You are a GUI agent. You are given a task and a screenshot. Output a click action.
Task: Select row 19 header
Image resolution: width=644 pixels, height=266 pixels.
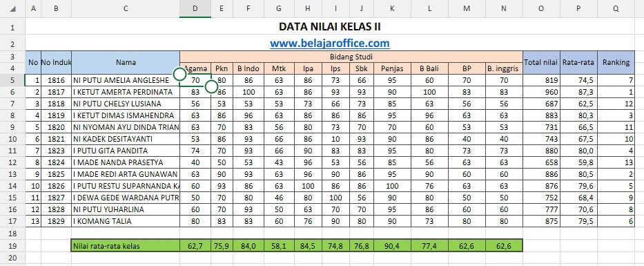tap(12, 246)
